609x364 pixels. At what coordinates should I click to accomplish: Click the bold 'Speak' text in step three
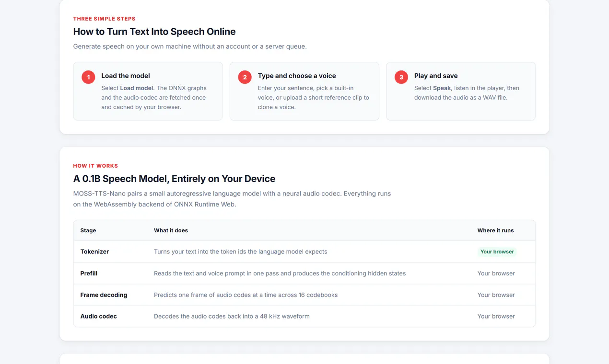point(442,88)
